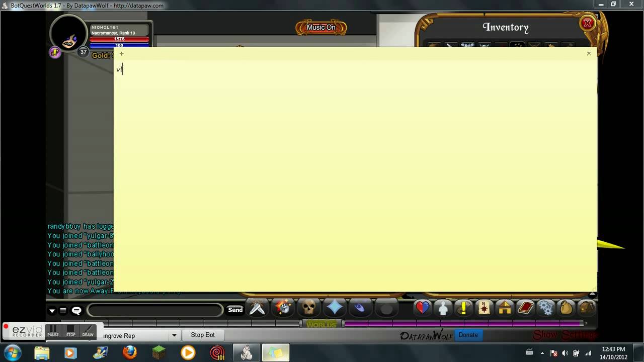Viewport: 644px width, 362px height.
Task: Click inside the yellow sticky note text area
Action: (355, 176)
